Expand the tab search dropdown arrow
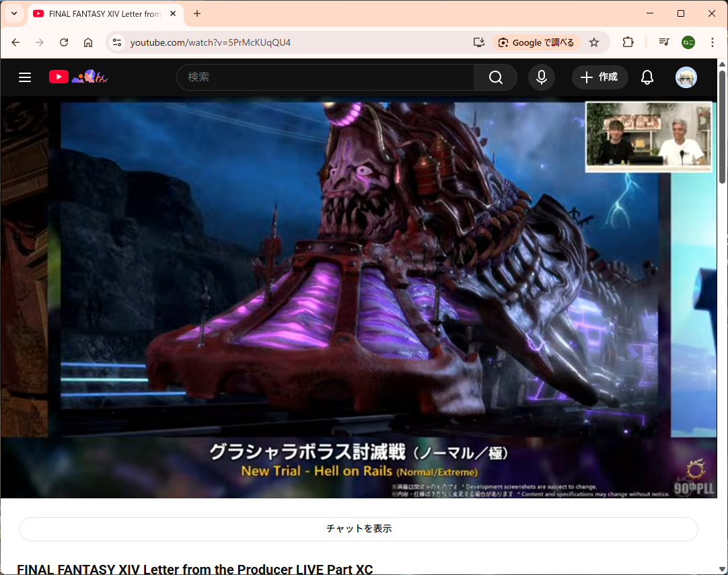The width and height of the screenshot is (728, 575). click(x=13, y=13)
